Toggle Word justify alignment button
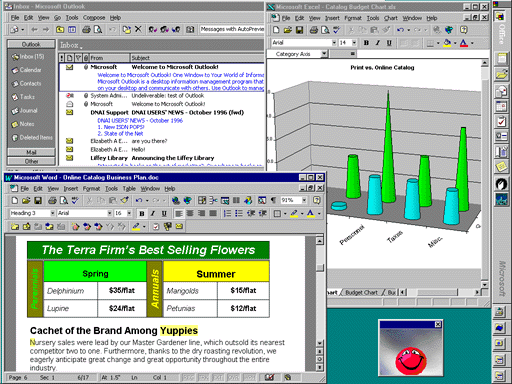This screenshot has width=512, height=384. (213, 213)
